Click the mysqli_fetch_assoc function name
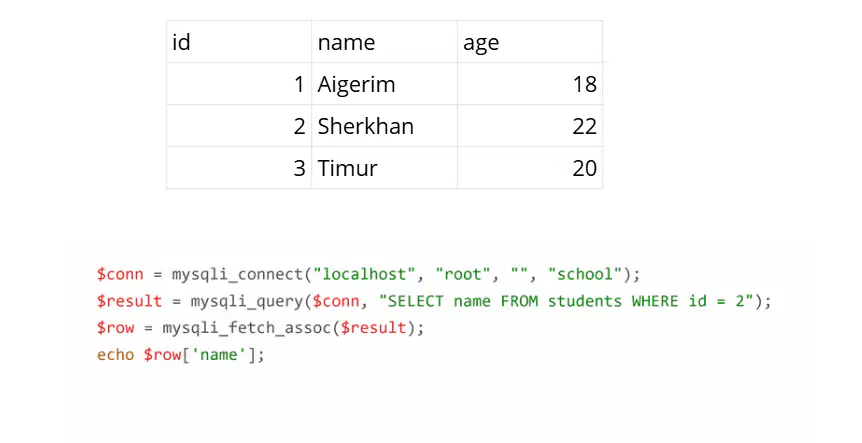 point(247,328)
